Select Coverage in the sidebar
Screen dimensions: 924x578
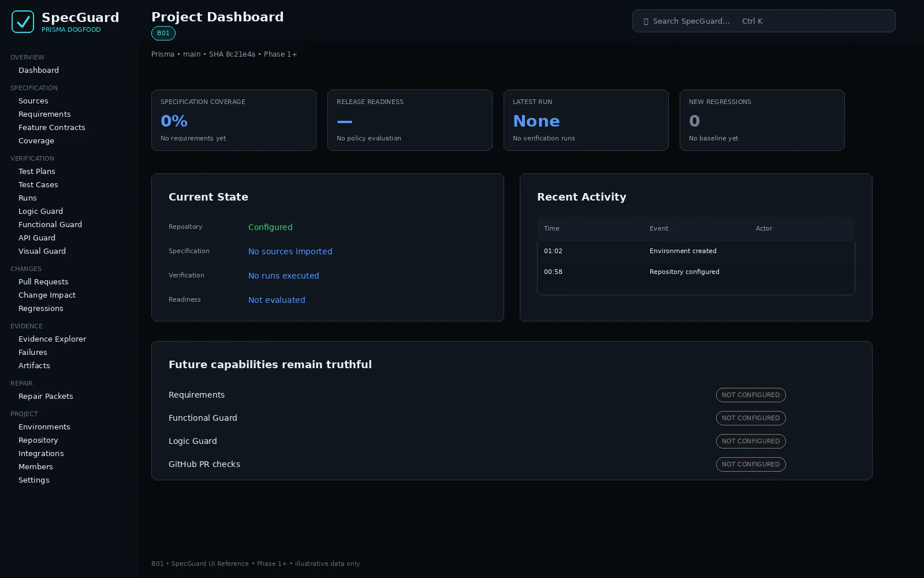point(36,141)
